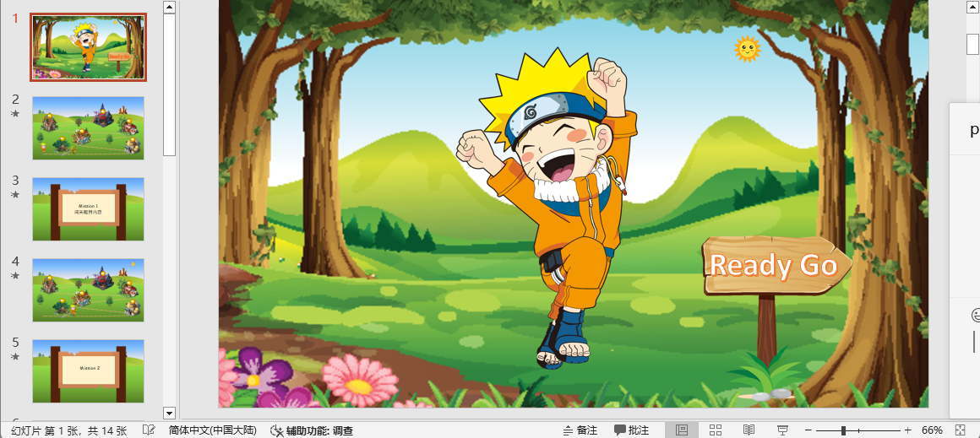This screenshot has width=980, height=438.
Task: Click the zoom in plus button
Action: tap(908, 430)
